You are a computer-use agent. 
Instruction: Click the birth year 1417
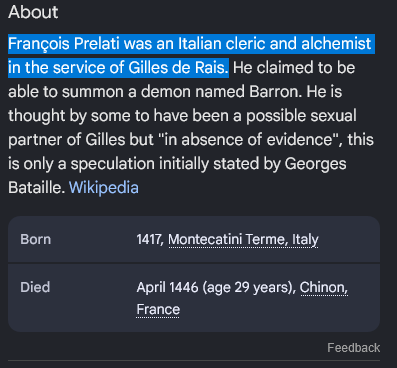pyautogui.click(x=149, y=239)
